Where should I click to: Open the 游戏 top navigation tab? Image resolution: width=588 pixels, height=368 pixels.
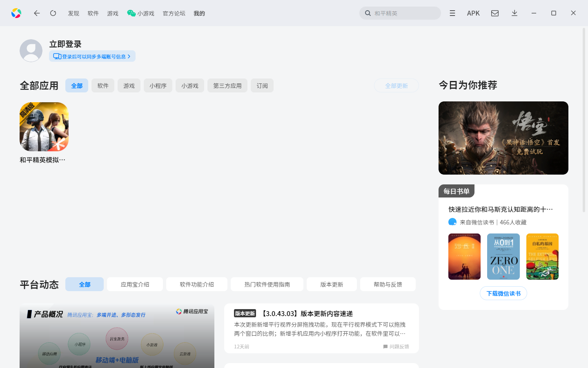click(113, 13)
